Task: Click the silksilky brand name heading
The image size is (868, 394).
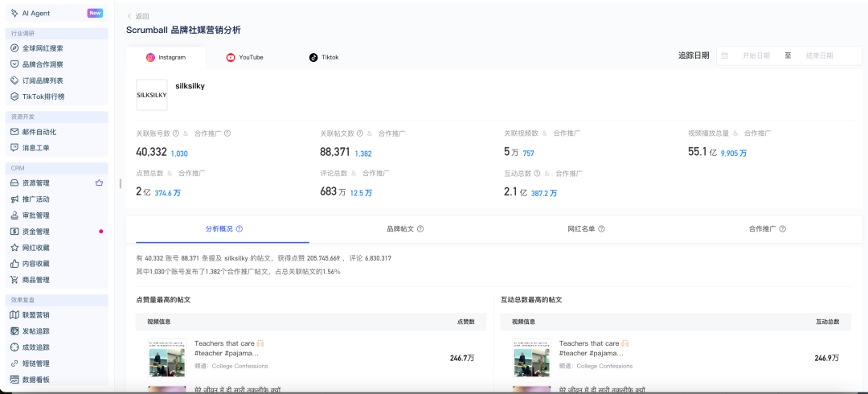Action: [190, 87]
